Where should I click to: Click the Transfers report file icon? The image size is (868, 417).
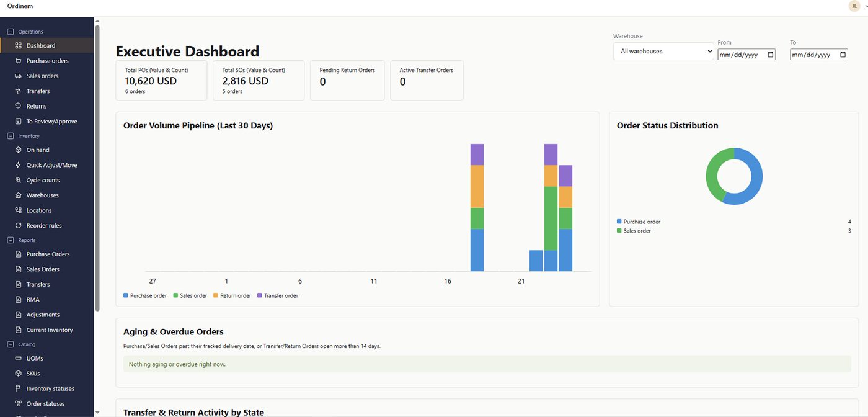(x=19, y=284)
